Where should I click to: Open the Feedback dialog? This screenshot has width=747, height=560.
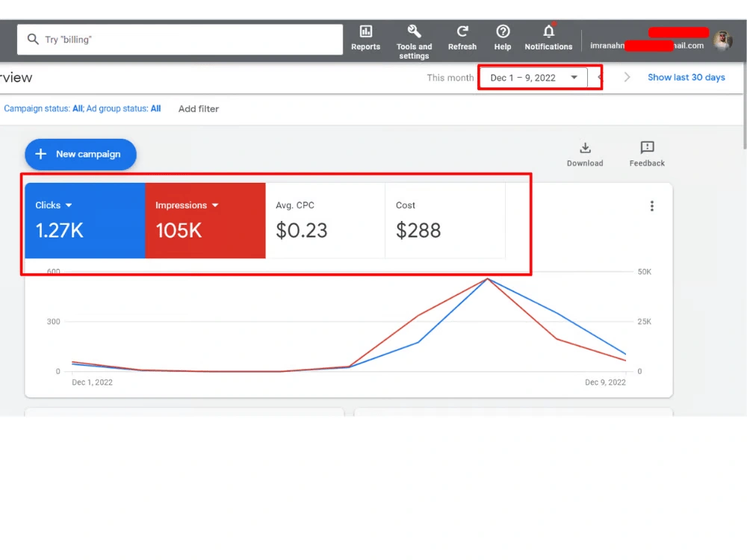647,155
